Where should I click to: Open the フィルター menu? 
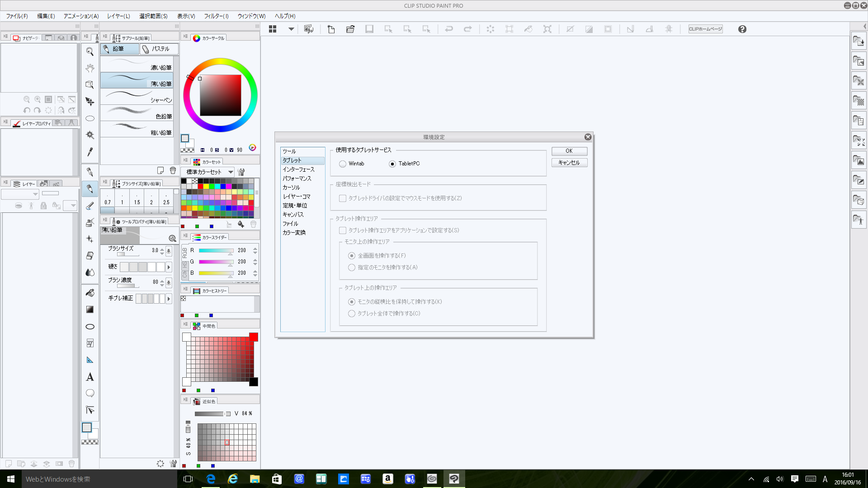[x=216, y=16]
